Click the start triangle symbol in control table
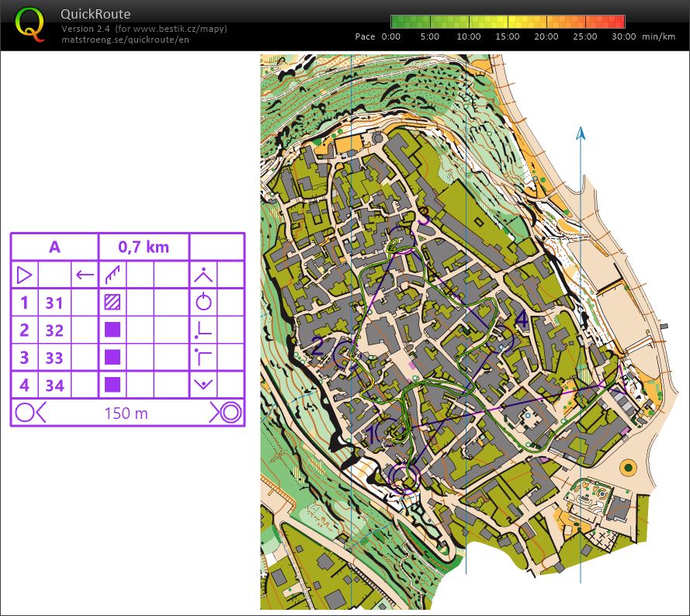The height and width of the screenshot is (616, 690). coord(24,275)
